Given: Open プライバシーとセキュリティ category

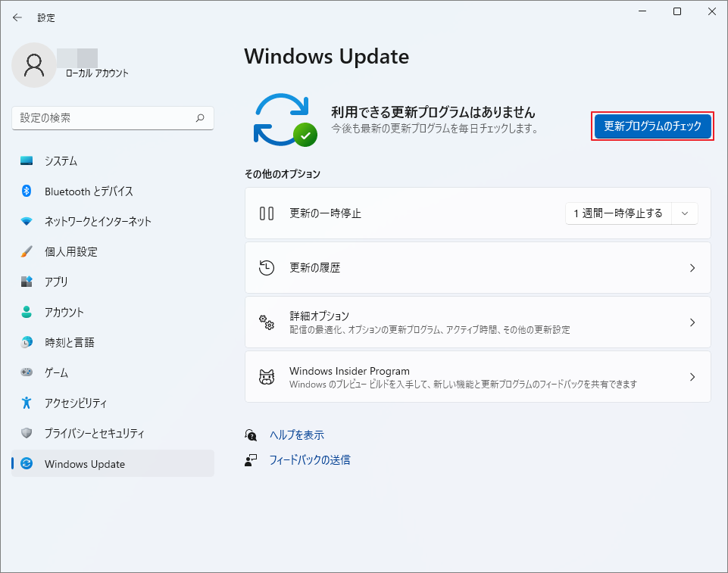Looking at the screenshot, I should pyautogui.click(x=113, y=433).
